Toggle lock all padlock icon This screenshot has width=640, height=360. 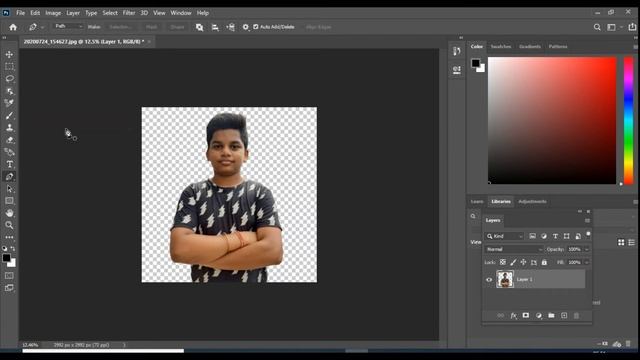coord(544,262)
